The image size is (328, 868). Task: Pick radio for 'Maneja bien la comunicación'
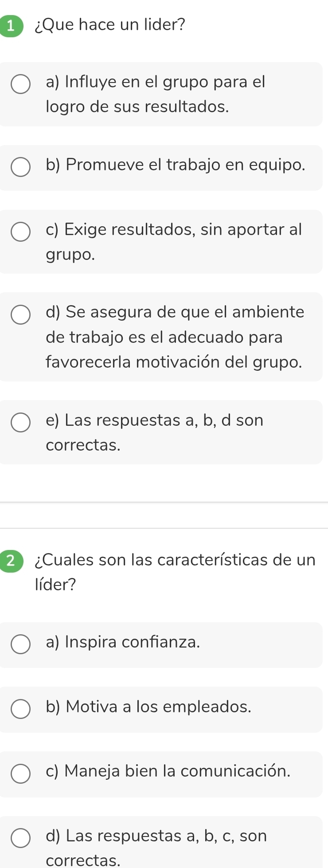point(20,774)
